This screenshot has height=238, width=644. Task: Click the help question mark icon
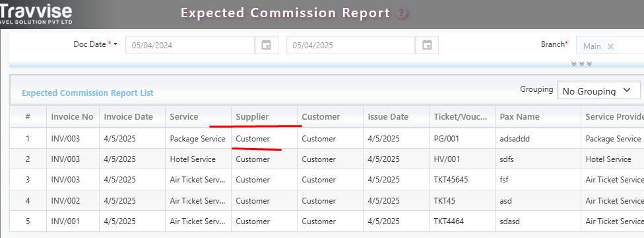click(402, 14)
